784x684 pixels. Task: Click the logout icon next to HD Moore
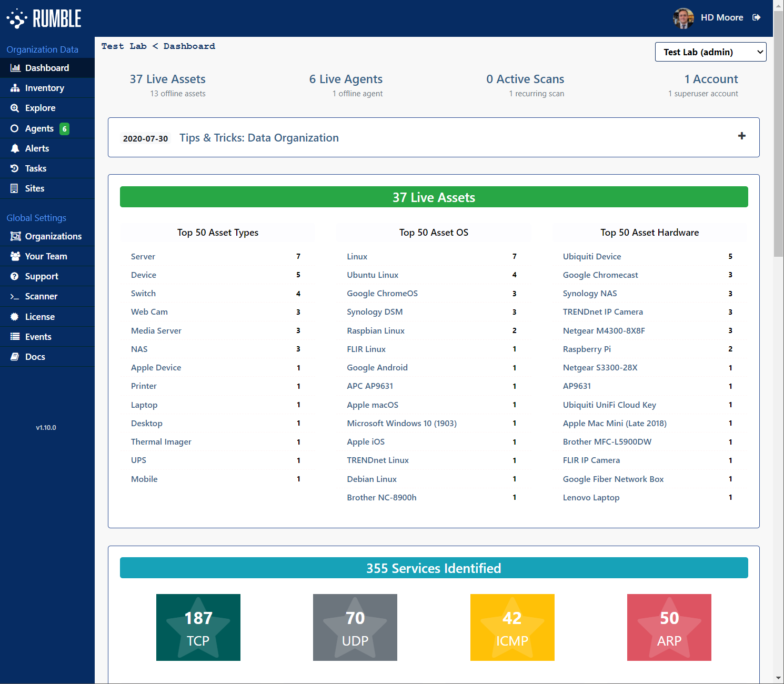point(757,17)
